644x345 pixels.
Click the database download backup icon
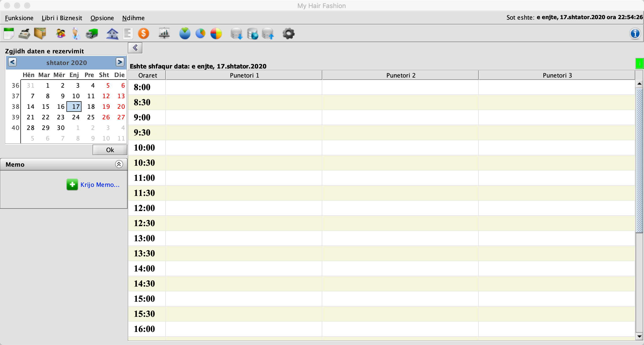click(x=236, y=33)
